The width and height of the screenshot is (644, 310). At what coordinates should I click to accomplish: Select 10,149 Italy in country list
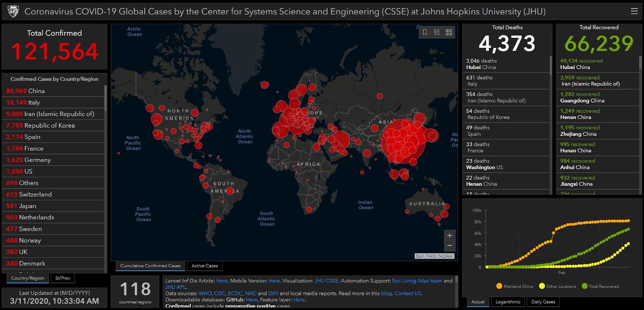(x=53, y=103)
